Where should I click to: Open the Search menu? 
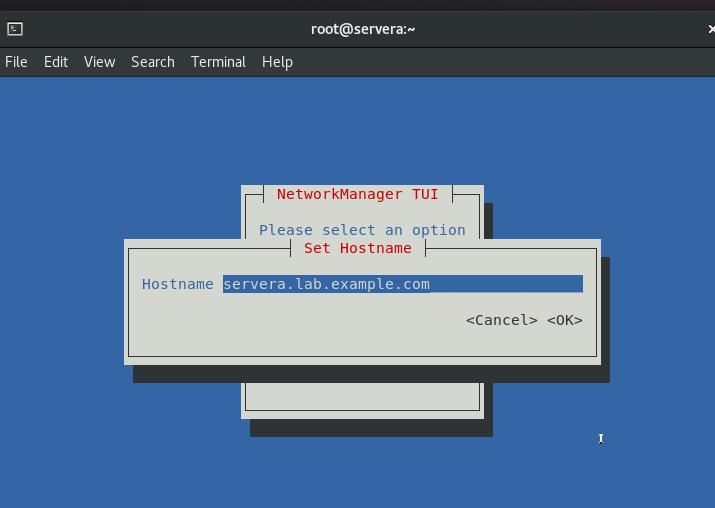(153, 62)
